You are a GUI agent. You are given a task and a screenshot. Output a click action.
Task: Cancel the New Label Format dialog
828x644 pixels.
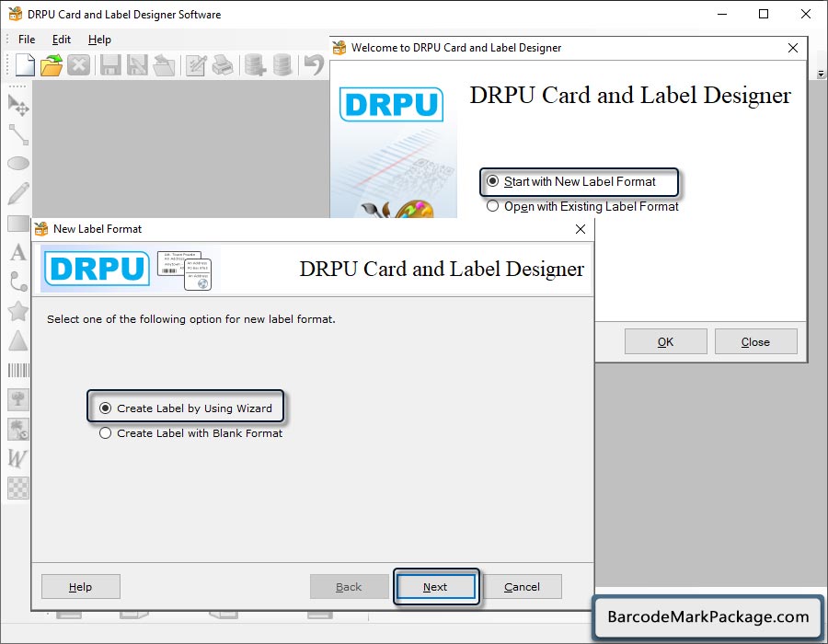522,586
